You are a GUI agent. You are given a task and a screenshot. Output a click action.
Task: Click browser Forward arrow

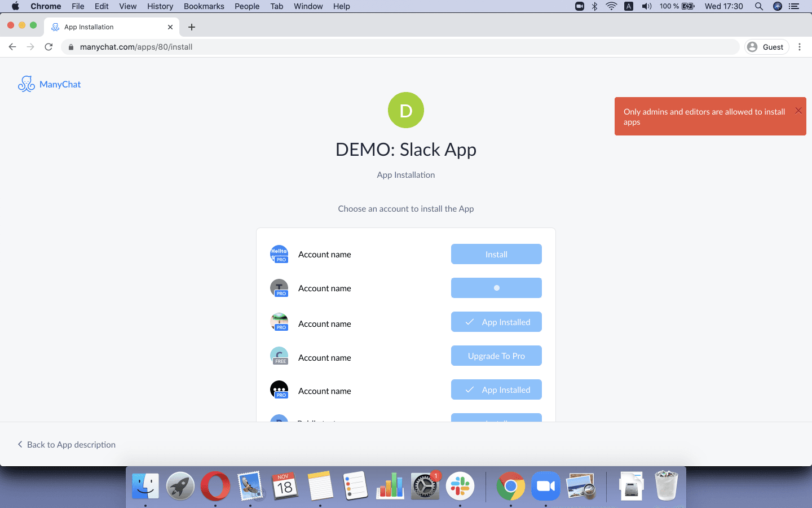coord(30,47)
